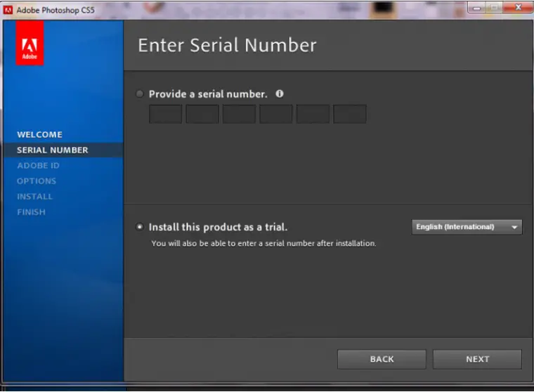Minimize the Photoshop CS5 installer window
This screenshot has width=534, height=392.
coord(477,8)
